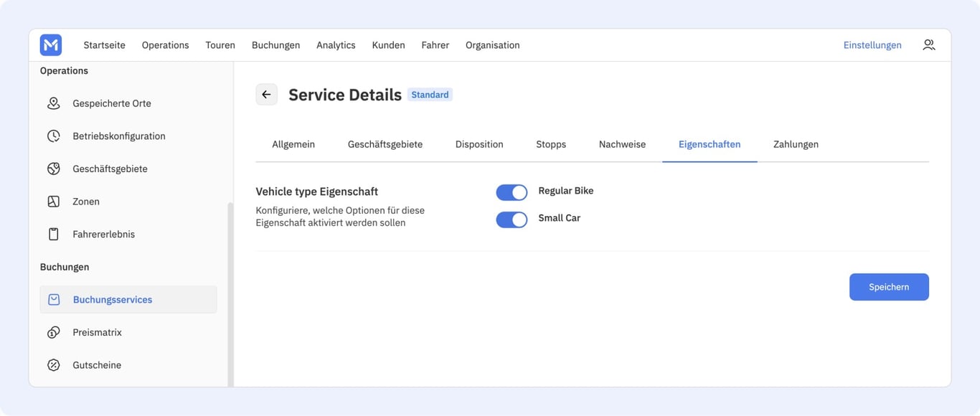Open Startseite in the top navigation
980x416 pixels.
(x=104, y=45)
